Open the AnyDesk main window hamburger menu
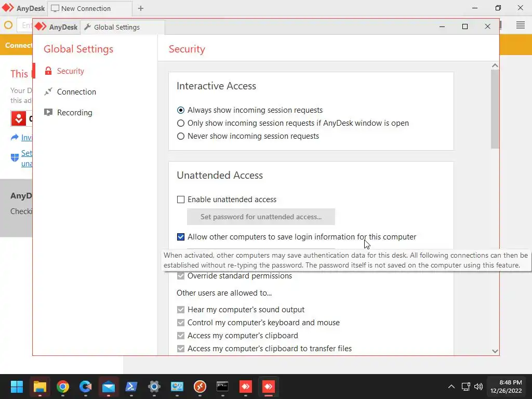This screenshot has width=532, height=399. pyautogui.click(x=521, y=25)
